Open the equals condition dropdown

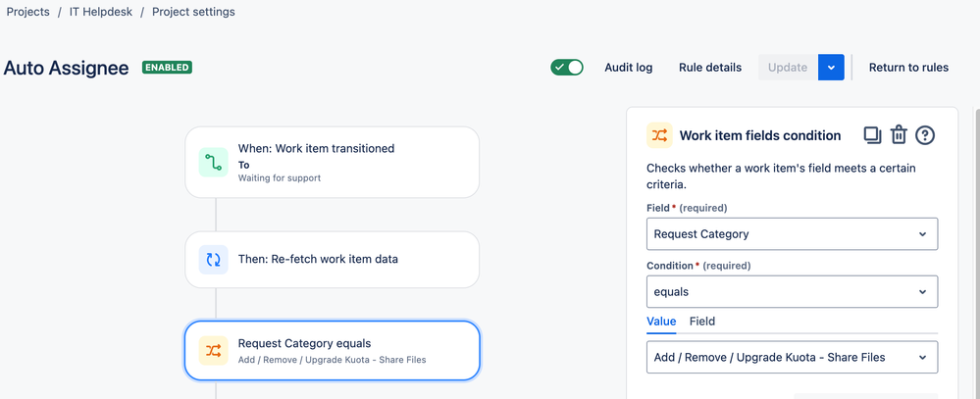[792, 291]
